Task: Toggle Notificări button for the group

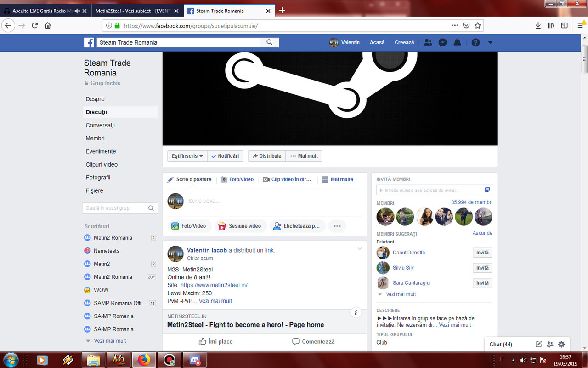Action: 225,156
